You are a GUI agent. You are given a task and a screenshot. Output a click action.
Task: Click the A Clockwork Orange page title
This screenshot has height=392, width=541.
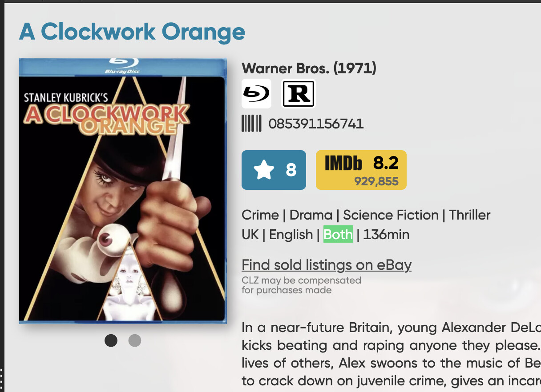tap(132, 32)
